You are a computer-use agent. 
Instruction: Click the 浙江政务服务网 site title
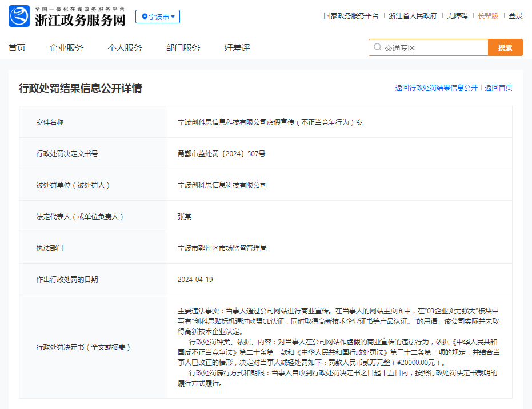(x=80, y=21)
